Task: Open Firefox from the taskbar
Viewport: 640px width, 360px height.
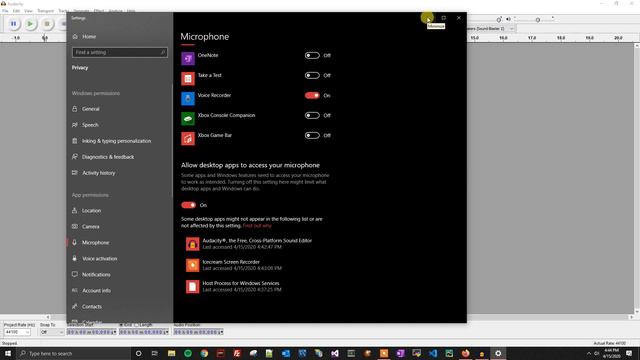Action: (x=465, y=353)
